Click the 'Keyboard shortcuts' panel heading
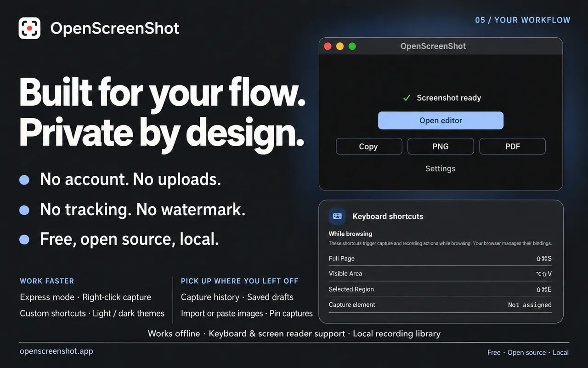The width and height of the screenshot is (588, 368). point(388,216)
